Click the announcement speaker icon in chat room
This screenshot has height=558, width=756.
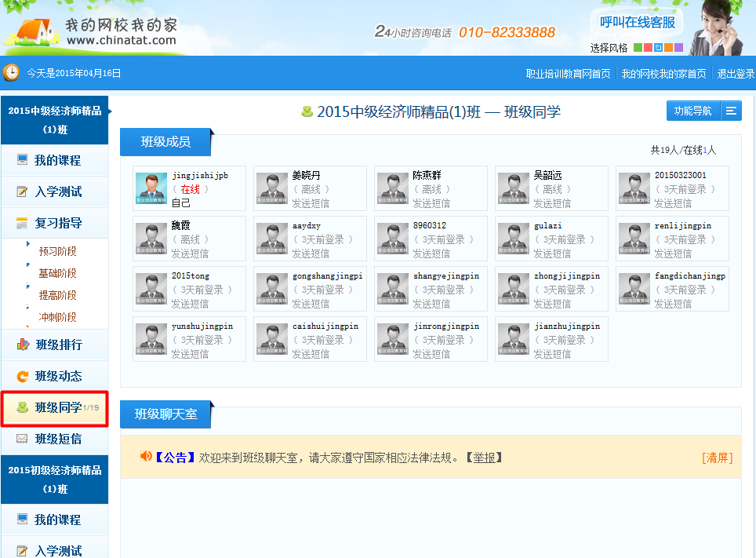pyautogui.click(x=145, y=456)
